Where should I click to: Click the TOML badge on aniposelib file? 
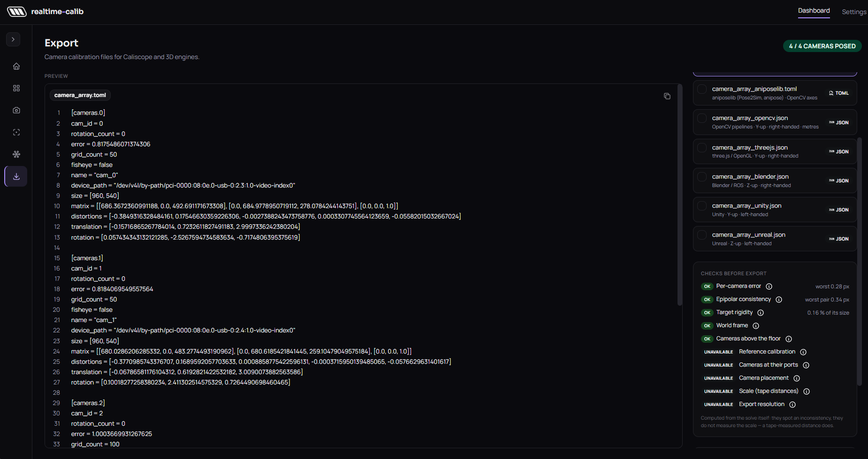coord(839,93)
